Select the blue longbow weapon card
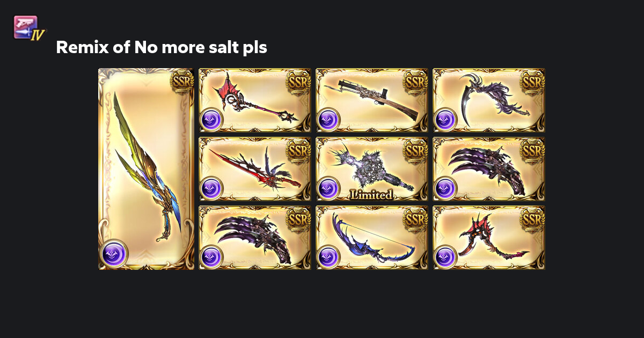Screen dimensions: 644x338 pyautogui.click(x=372, y=238)
